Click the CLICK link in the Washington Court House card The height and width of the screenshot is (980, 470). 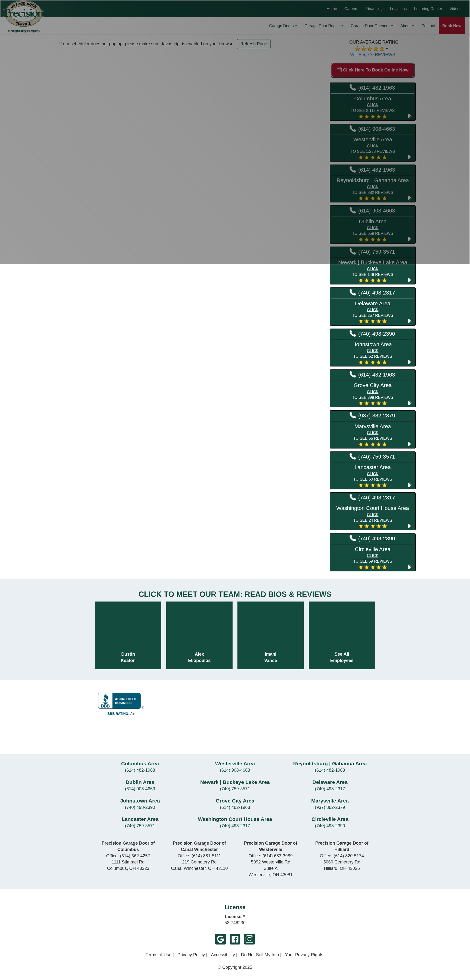(373, 515)
